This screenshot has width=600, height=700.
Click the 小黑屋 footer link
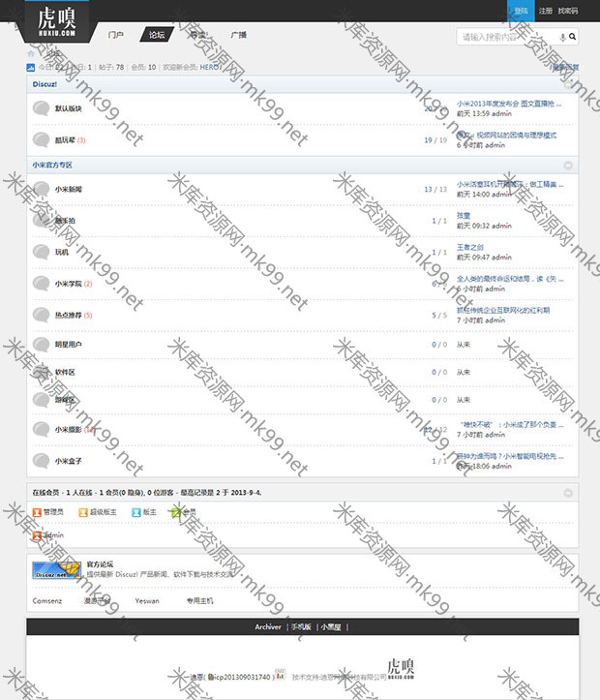coord(331,626)
